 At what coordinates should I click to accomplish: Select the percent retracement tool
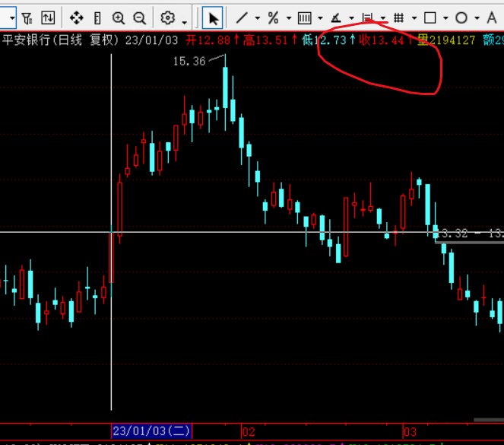click(273, 17)
